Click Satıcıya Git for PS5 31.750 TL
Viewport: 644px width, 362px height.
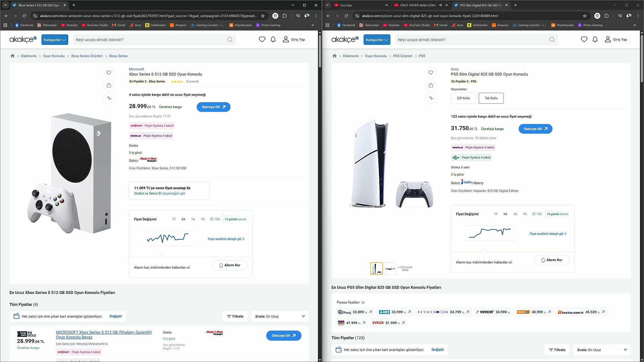point(536,129)
